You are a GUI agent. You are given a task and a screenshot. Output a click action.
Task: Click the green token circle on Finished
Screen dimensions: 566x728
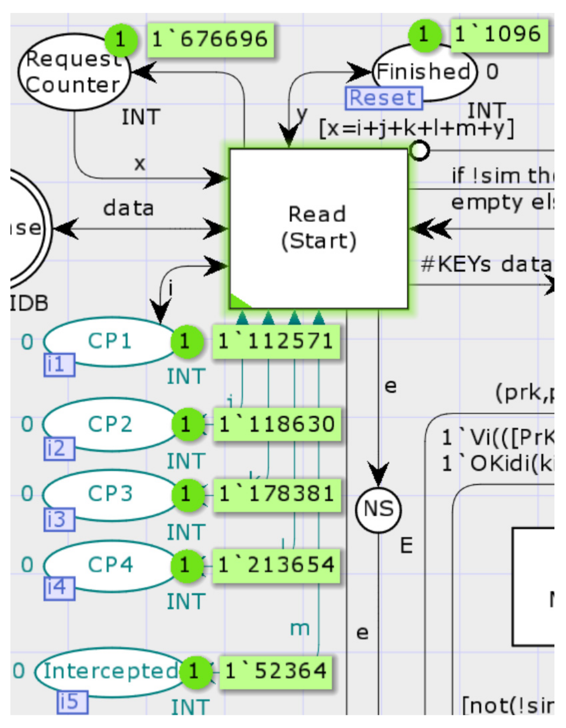point(424,35)
